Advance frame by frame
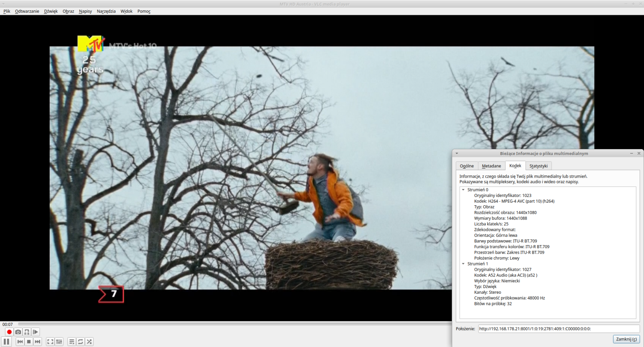This screenshot has width=644, height=347. pyautogui.click(x=35, y=332)
